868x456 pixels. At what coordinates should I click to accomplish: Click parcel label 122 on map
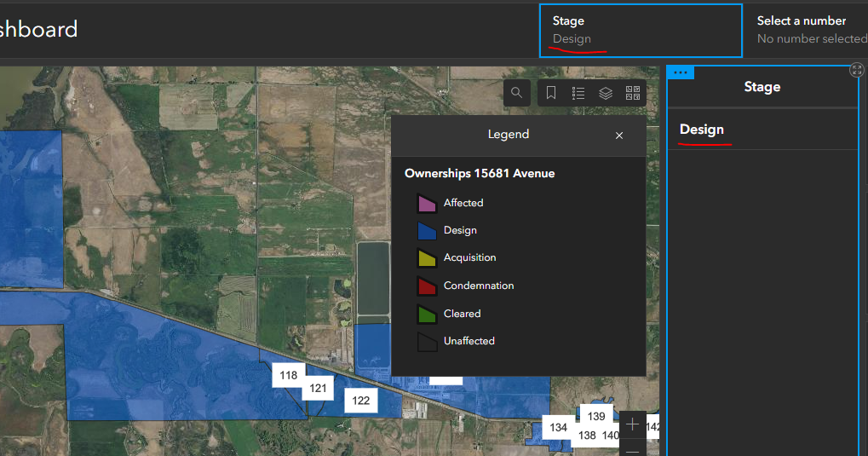[361, 400]
